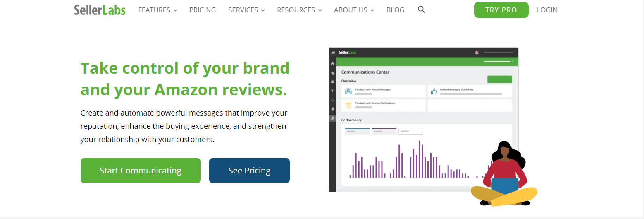Click the See Pricing button
This screenshot has height=219, width=644.
249,171
